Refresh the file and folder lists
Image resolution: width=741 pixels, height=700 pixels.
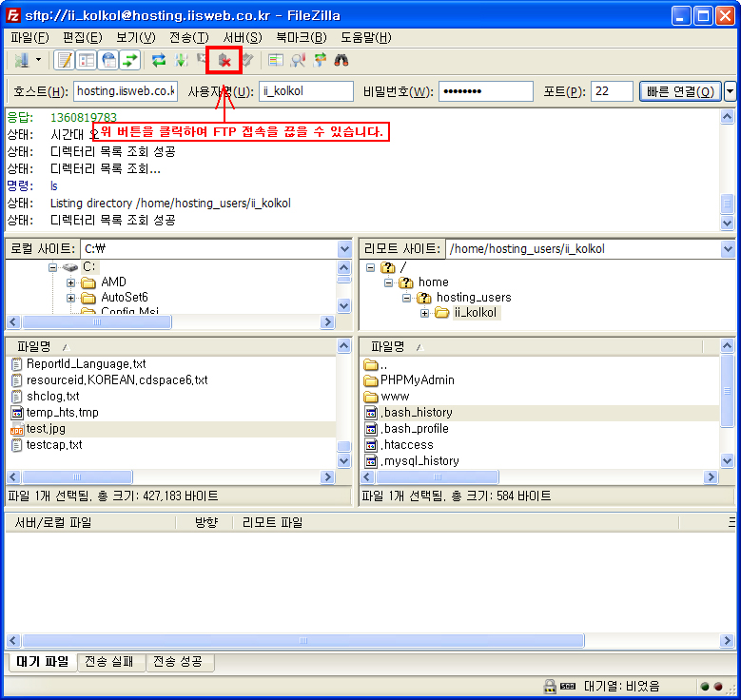159,60
